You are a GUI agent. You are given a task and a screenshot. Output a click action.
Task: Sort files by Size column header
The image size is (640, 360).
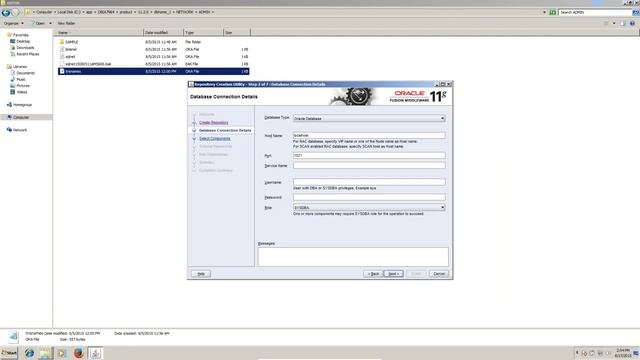pos(237,32)
